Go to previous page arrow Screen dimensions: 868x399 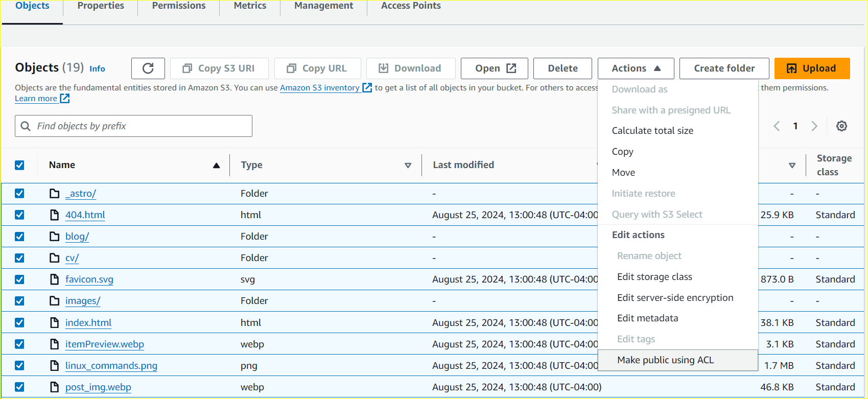[777, 126]
